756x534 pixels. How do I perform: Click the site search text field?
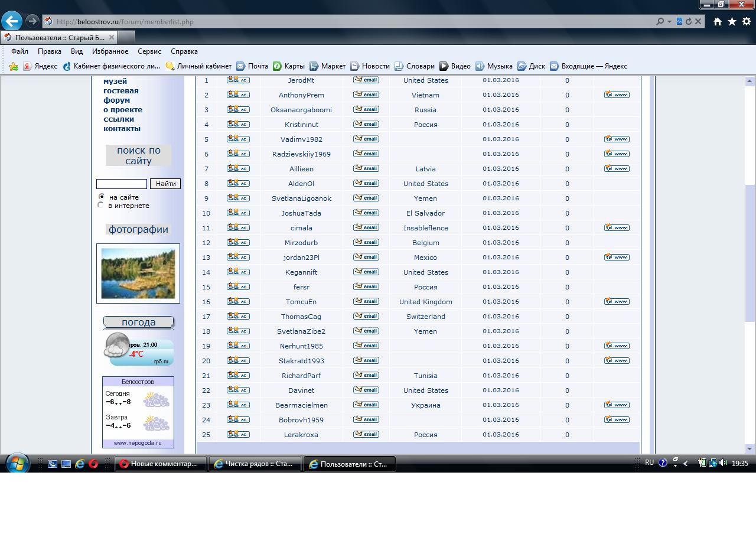[x=122, y=184]
